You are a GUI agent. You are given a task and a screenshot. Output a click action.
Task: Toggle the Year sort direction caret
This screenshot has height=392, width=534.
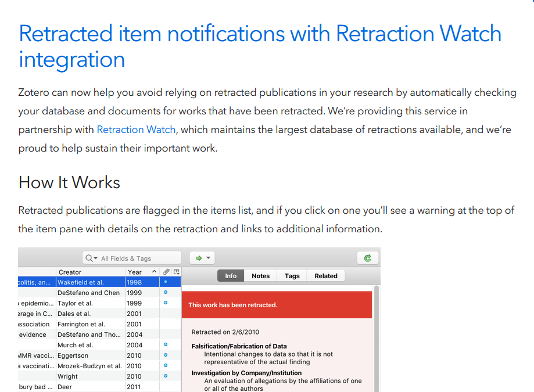pyautogui.click(x=154, y=272)
